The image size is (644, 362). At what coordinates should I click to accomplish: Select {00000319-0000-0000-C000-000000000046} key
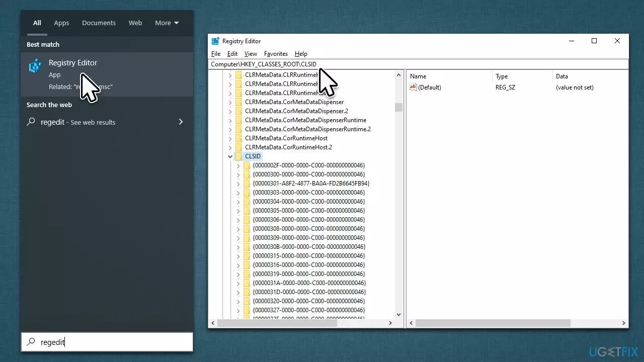pos(308,274)
